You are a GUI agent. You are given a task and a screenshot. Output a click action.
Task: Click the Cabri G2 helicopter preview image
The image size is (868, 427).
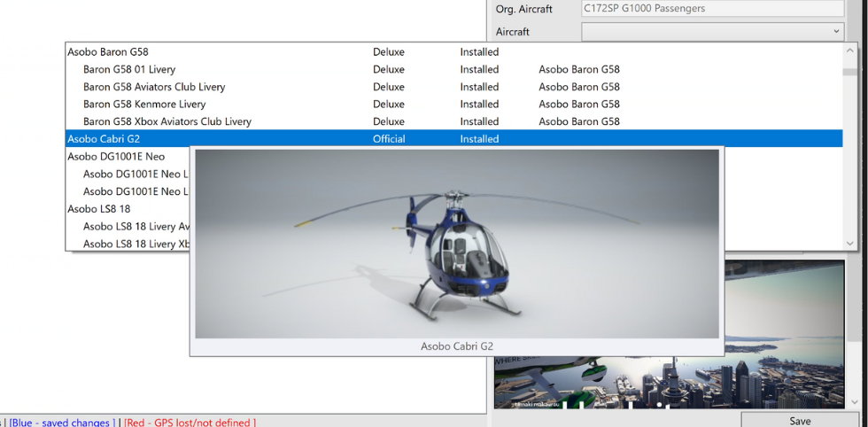coord(456,244)
